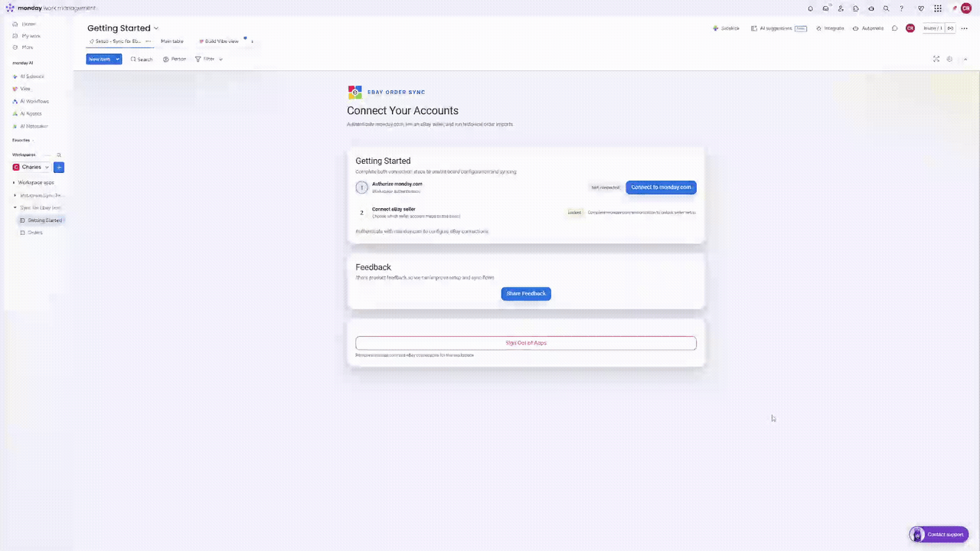Click the invite members icon
This screenshot has width=980, height=551.
pyautogui.click(x=841, y=8)
